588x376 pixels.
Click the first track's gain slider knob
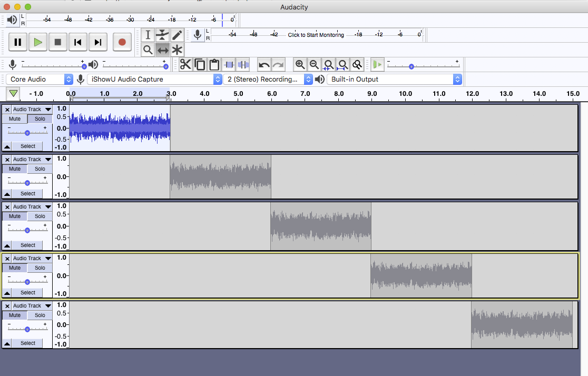[x=27, y=132]
